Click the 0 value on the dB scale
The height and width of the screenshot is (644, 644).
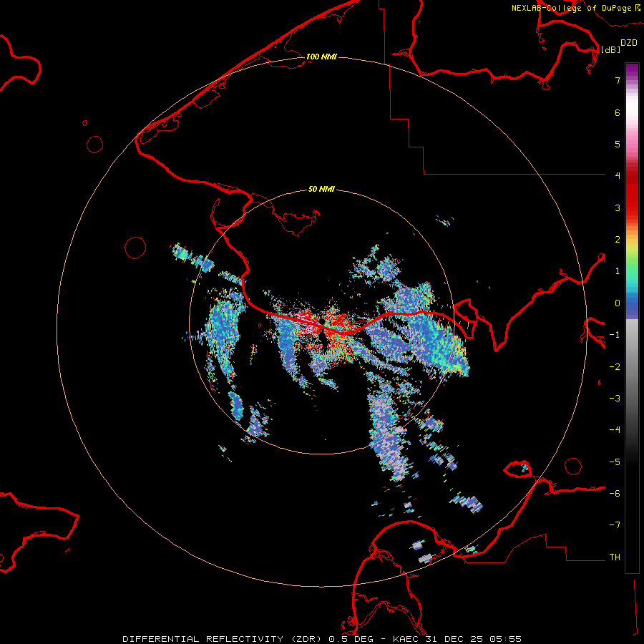tap(618, 303)
